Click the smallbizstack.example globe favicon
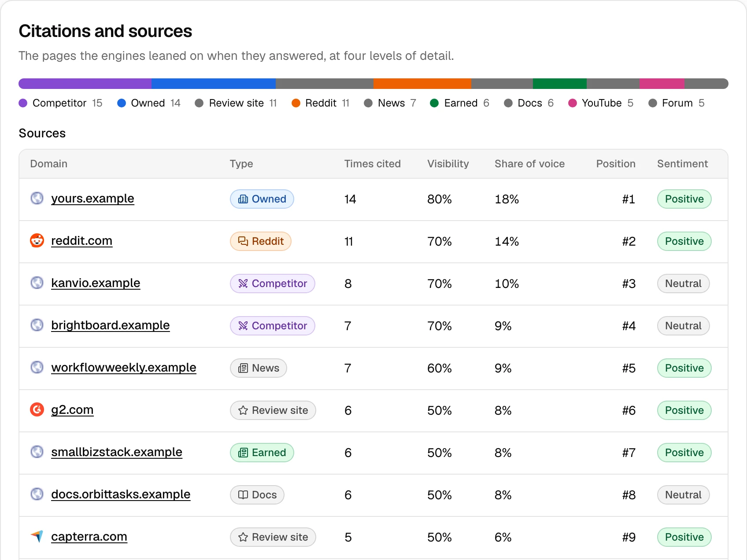Image resolution: width=747 pixels, height=560 pixels. [x=37, y=452]
